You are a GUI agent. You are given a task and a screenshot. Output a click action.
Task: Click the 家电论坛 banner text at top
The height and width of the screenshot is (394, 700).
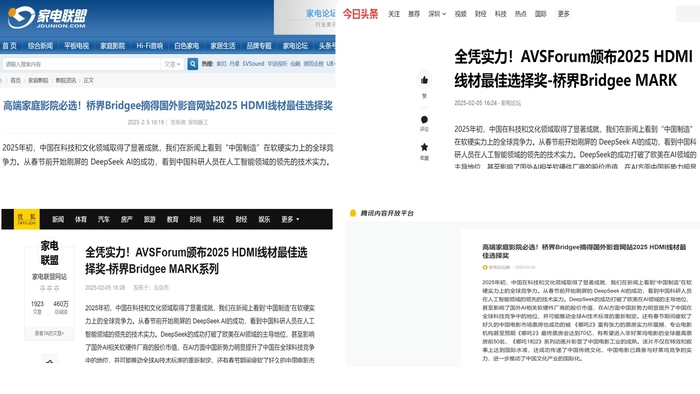click(321, 14)
